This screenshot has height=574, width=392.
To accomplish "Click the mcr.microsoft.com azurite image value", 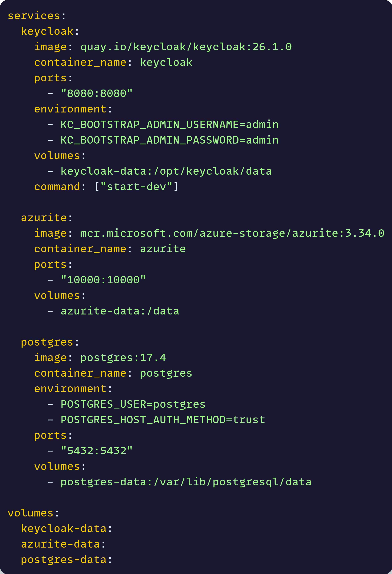I will 232,233.
